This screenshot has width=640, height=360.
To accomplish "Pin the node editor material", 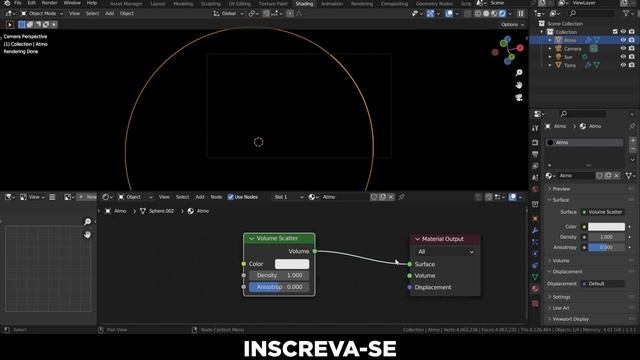I will pyautogui.click(x=402, y=197).
